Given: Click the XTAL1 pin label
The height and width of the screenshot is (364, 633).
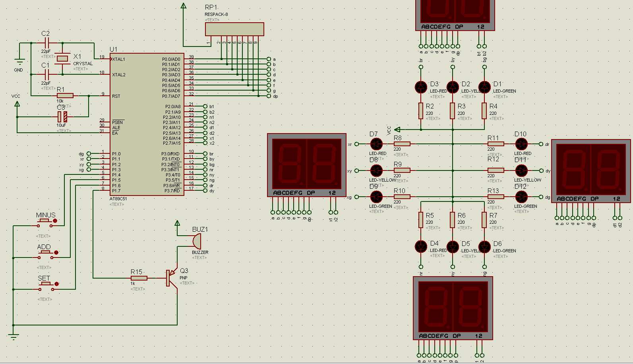Looking at the screenshot, I should 118,59.
